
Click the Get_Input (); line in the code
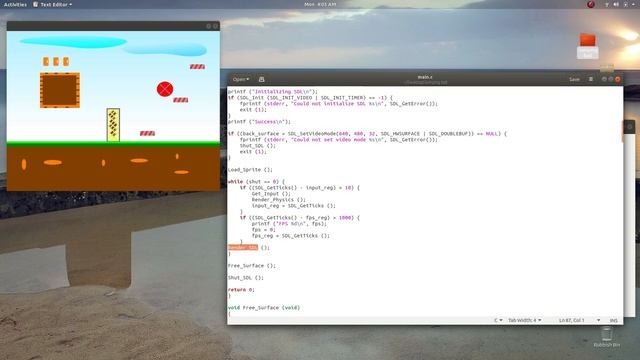coord(271,194)
